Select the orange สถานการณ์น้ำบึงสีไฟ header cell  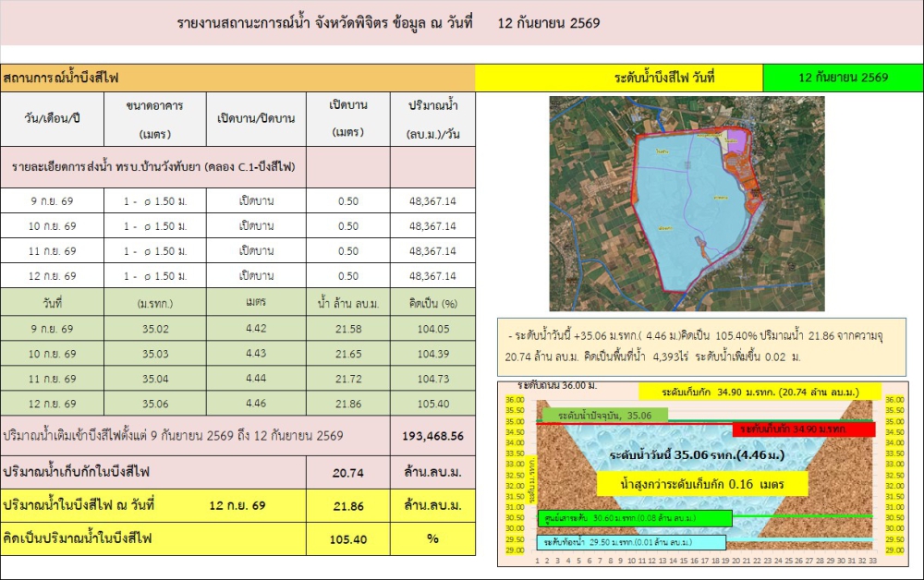point(238,78)
